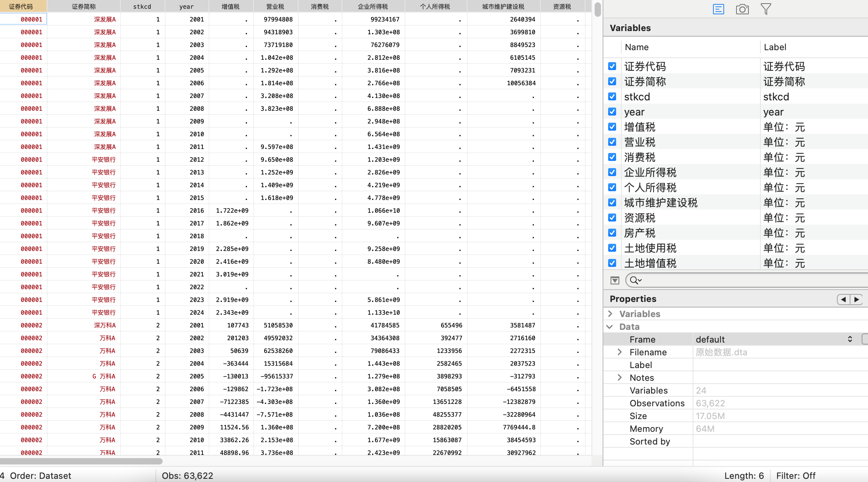Click the Variables properties pane icon
868x482 pixels.
718,9
